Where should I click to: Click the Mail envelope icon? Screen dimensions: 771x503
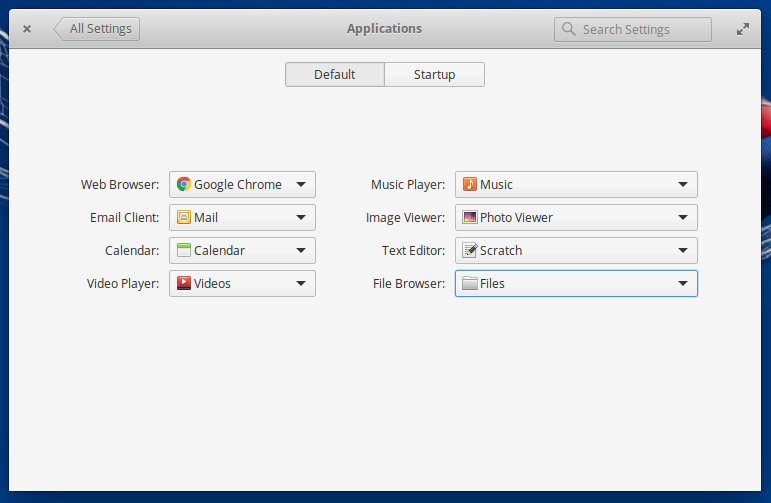[x=184, y=217]
